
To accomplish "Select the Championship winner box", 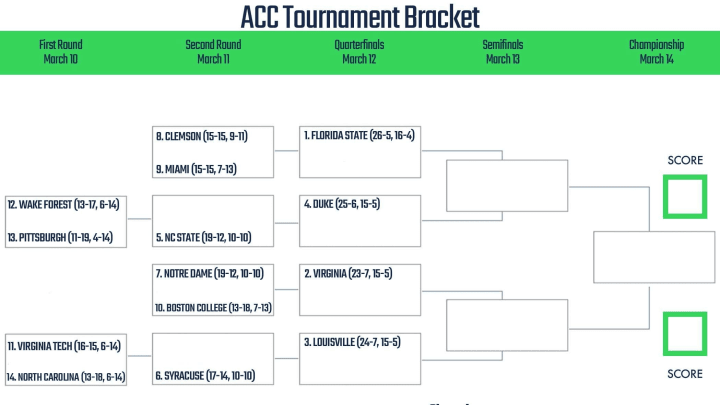I will pos(654,257).
